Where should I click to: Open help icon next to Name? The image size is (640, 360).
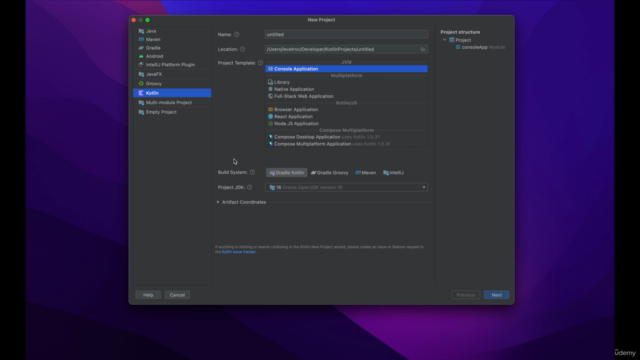coord(236,35)
